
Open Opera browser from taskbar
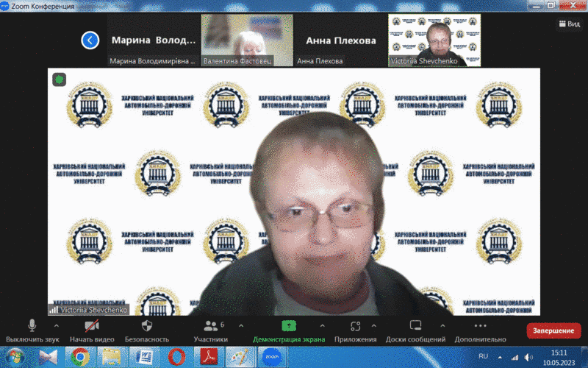[176, 357]
